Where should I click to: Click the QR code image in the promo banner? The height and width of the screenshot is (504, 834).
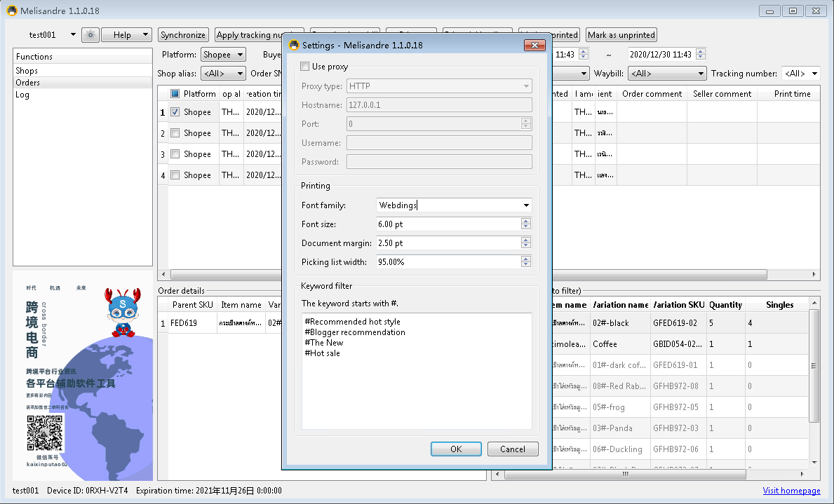(45, 433)
